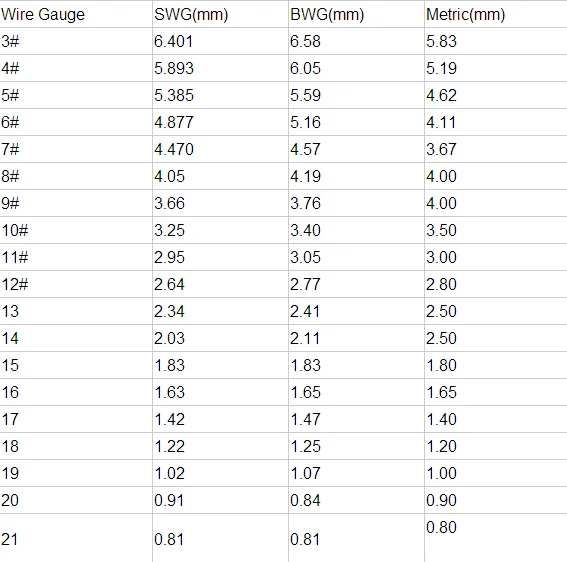Viewport: 567px width, 562px height.
Task: Select the SWG(mm) header cell
Action: pos(191,14)
